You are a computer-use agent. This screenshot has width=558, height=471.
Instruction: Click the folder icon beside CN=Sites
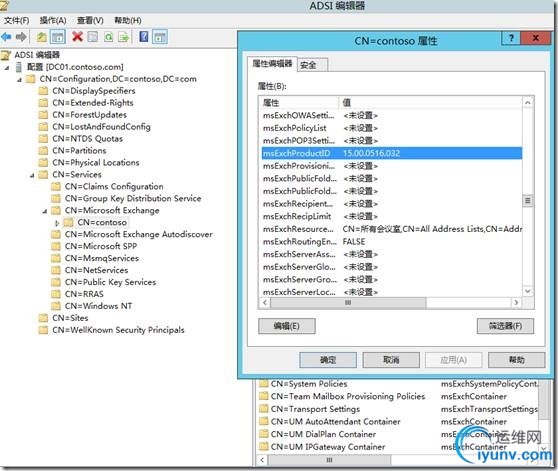point(43,318)
